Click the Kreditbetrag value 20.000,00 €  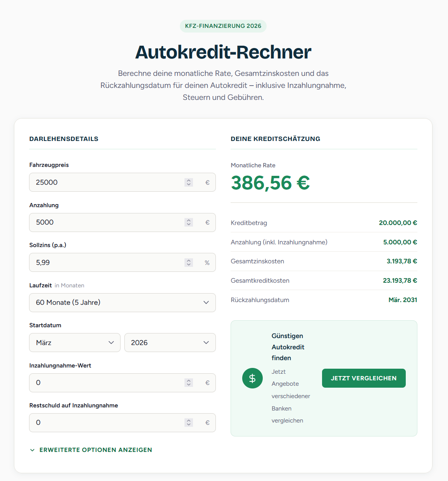point(398,223)
